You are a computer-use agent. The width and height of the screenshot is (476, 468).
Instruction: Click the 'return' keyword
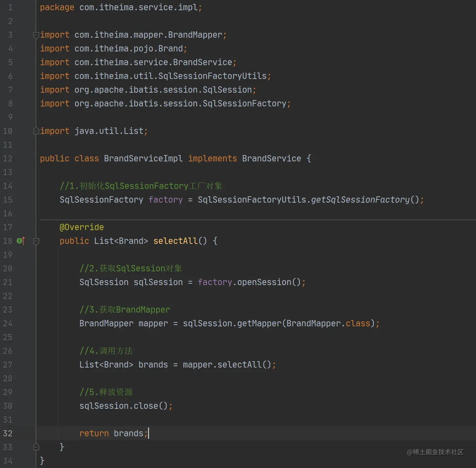tap(94, 433)
